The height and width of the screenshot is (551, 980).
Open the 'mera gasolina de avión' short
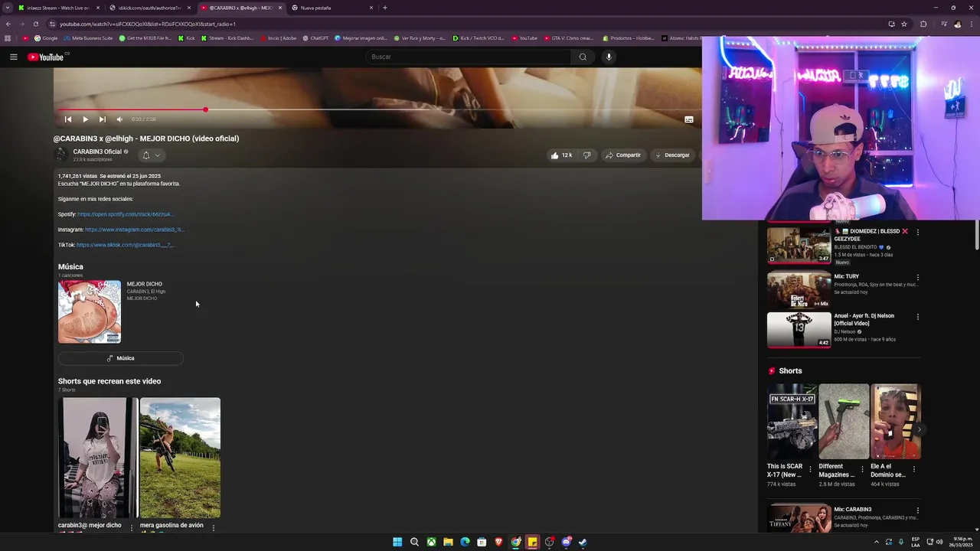[180, 458]
